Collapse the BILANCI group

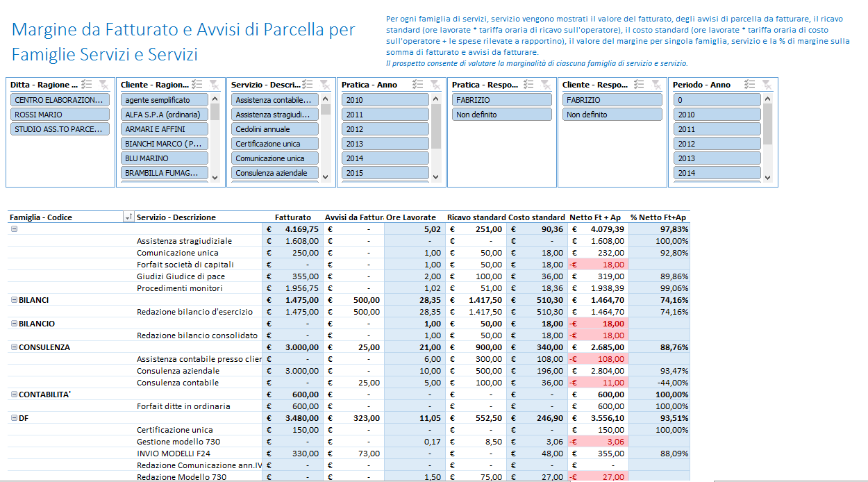click(14, 300)
